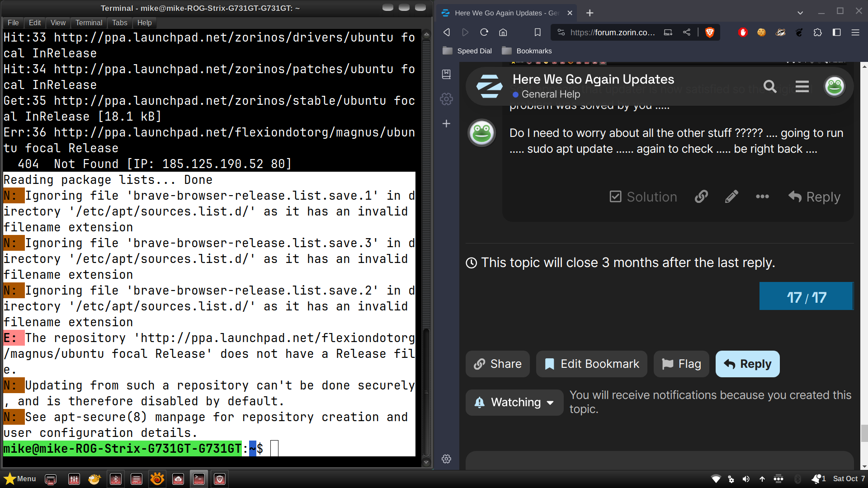Open the frog user avatar menu in header
This screenshot has height=488, width=868.
point(835,86)
